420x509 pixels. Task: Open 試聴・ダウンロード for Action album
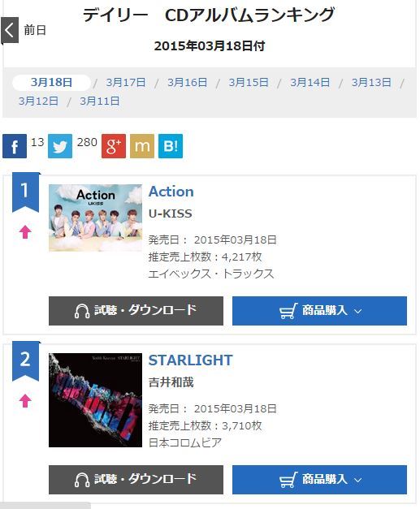[x=136, y=311]
